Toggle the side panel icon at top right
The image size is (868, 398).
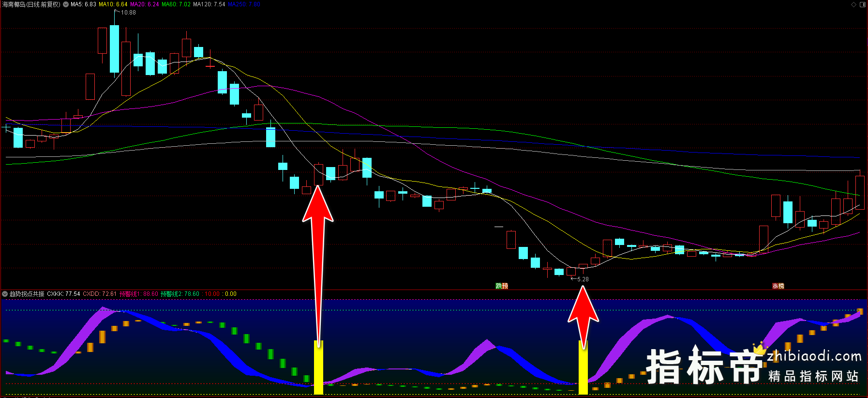click(x=863, y=4)
